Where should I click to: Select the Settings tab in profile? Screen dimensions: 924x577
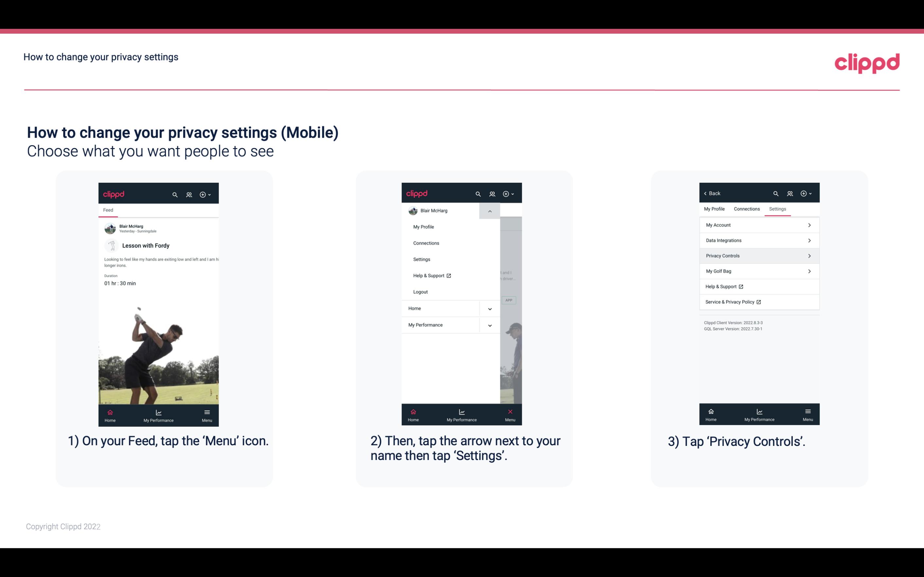[x=776, y=209]
